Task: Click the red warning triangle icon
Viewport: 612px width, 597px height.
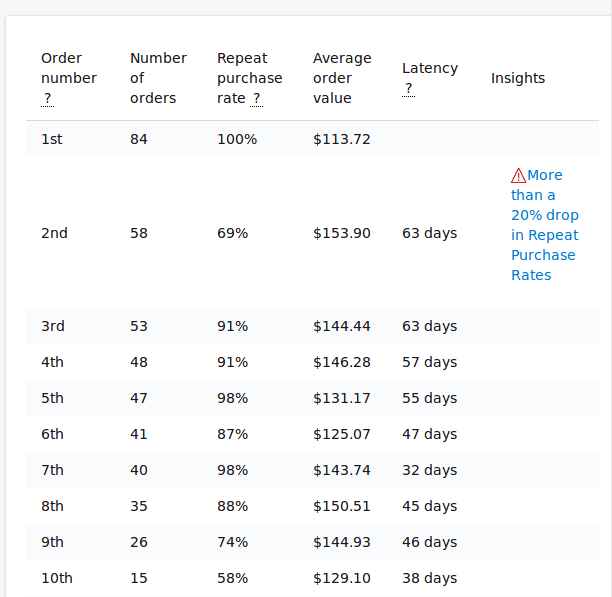Action: (518, 176)
